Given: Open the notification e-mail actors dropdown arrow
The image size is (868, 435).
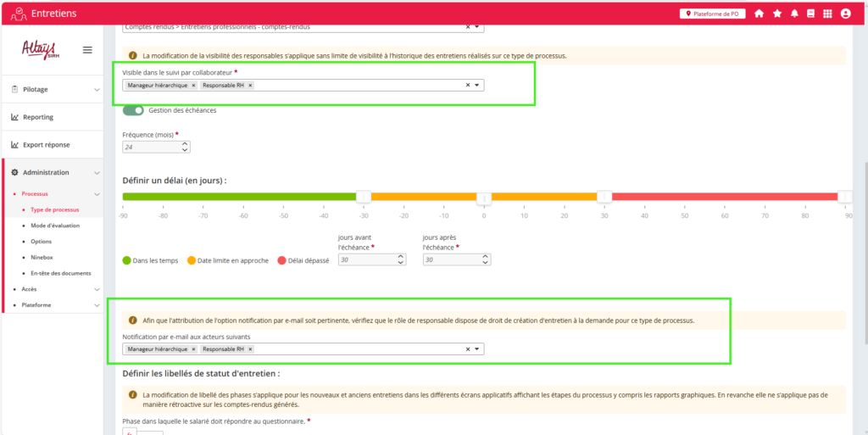Looking at the screenshot, I should click(477, 349).
